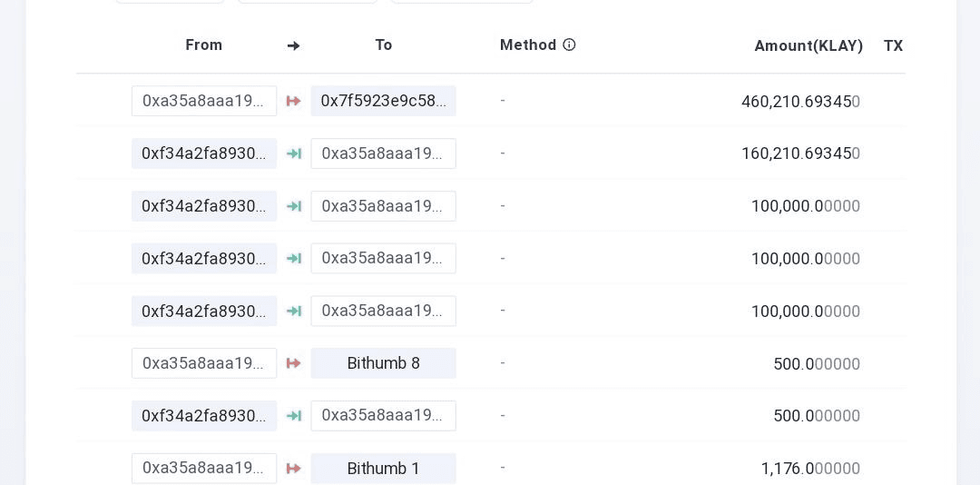Open sender 0xf34a2fa8930 in the 160,210.69345 row

204,153
